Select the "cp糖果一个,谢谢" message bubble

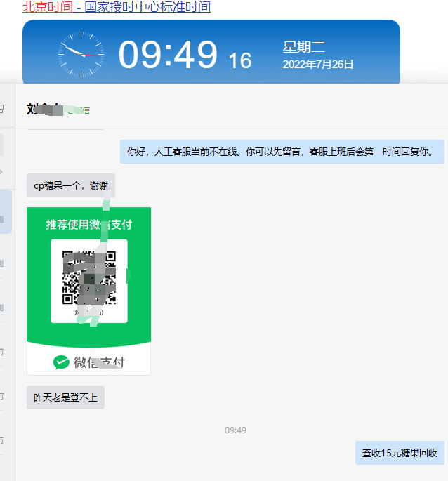click(71, 185)
